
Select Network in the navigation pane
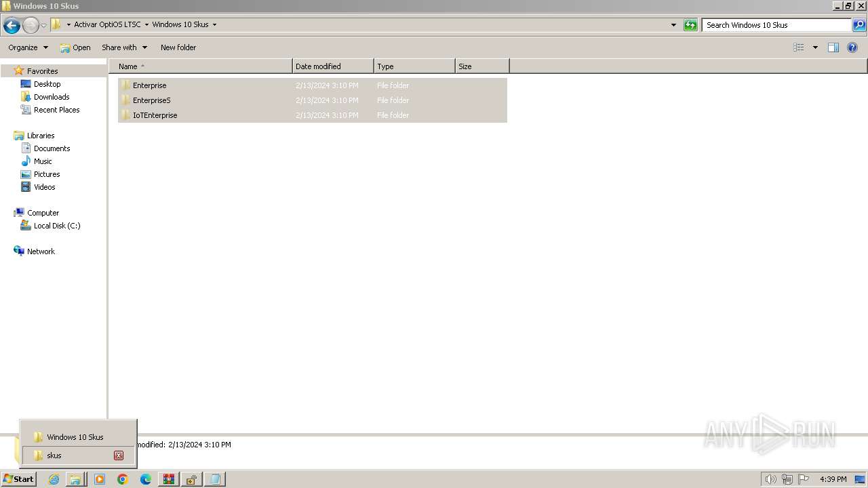[x=41, y=251]
